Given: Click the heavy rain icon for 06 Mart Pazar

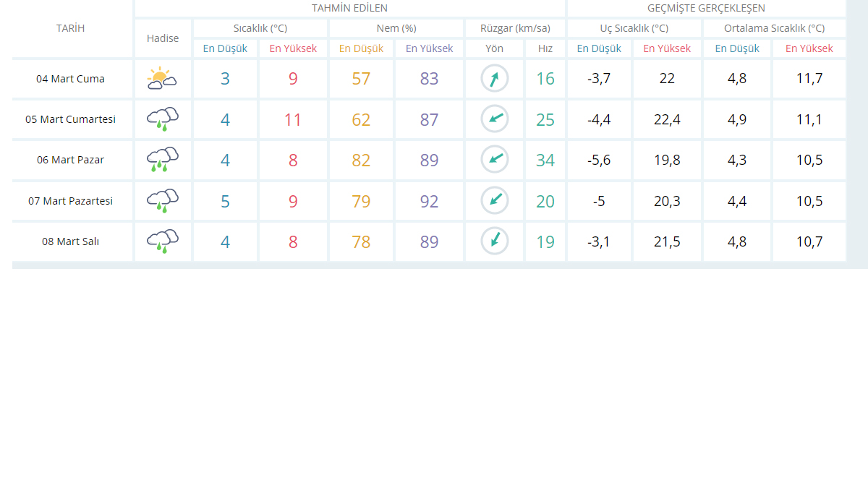Looking at the screenshot, I should [163, 160].
